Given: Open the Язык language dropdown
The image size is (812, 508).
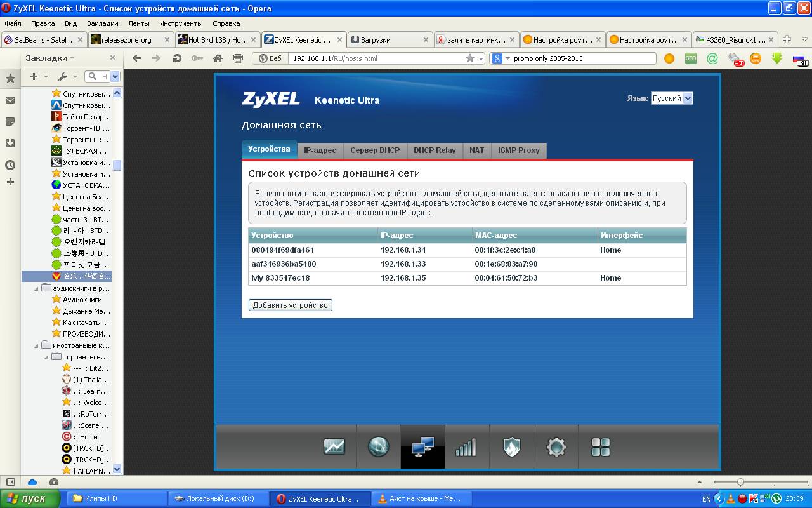Looking at the screenshot, I should click(672, 98).
